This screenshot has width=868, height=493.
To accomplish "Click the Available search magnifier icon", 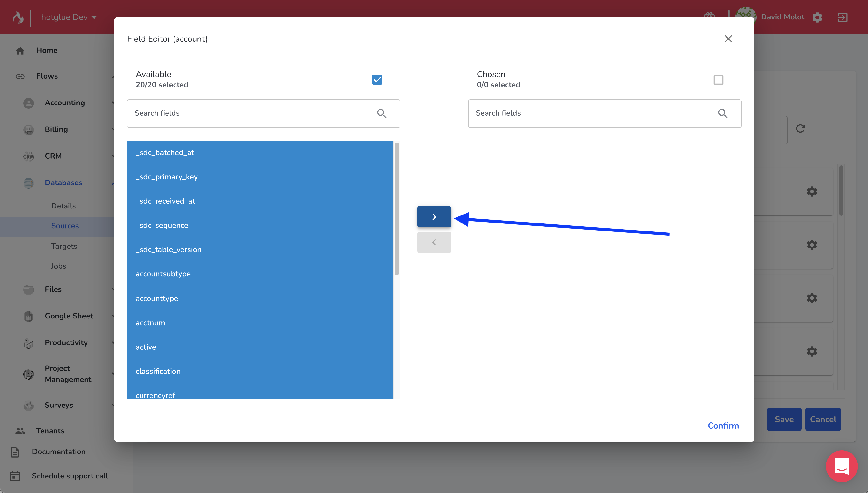I will coord(381,113).
